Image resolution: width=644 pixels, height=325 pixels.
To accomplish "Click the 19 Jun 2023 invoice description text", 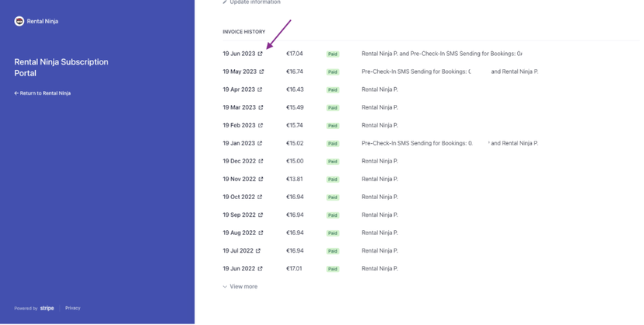I will pyautogui.click(x=442, y=54).
